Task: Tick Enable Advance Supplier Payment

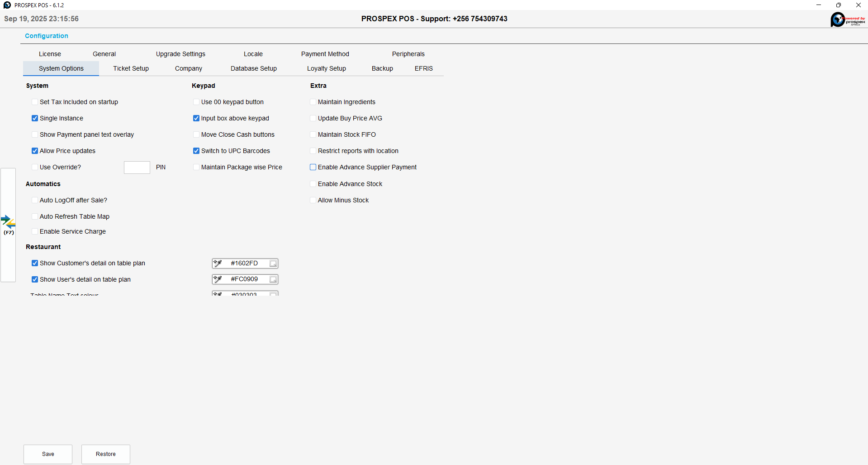Action: 313,168
